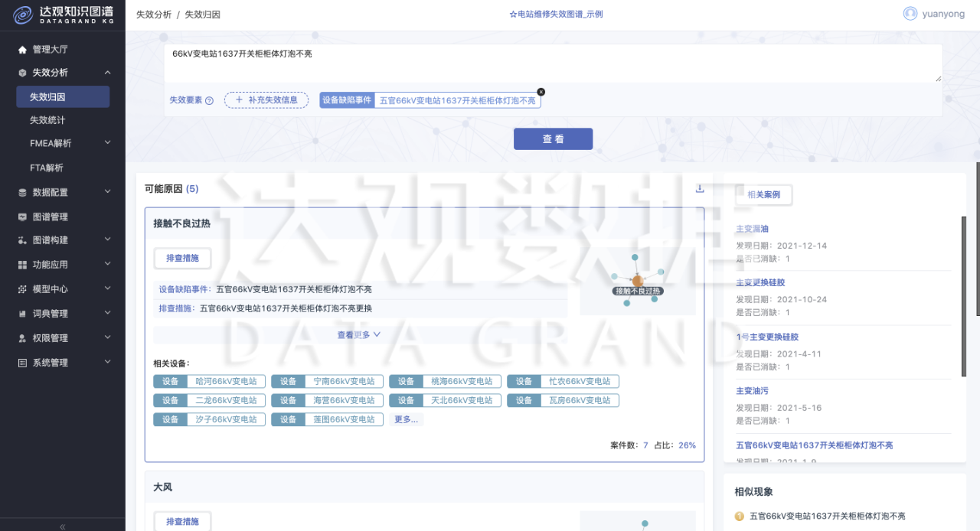Expand the 系统管理 menu chevron
980x531 pixels.
[107, 362]
